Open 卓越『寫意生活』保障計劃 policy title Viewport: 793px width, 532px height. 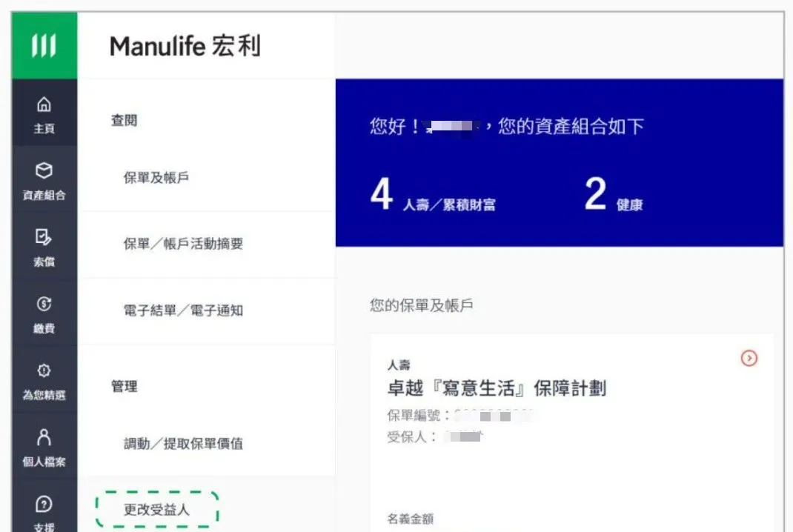497,388
